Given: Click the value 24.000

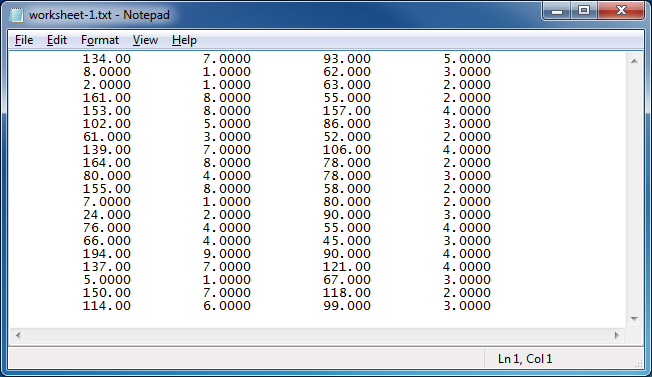Looking at the screenshot, I should point(107,214).
